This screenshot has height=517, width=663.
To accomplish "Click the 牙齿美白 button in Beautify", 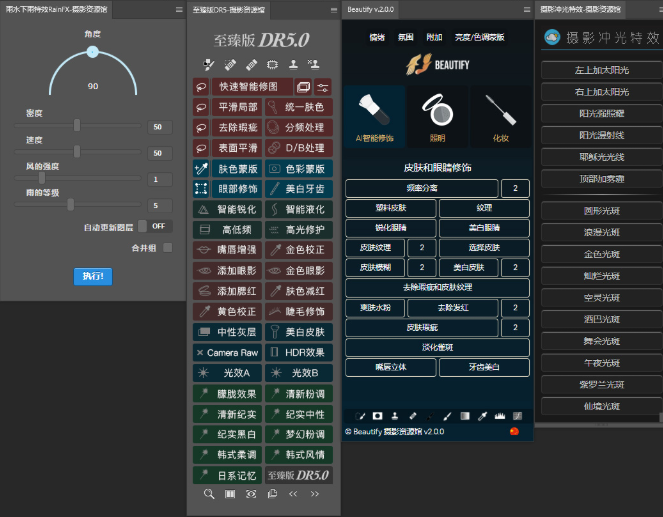I will point(484,367).
